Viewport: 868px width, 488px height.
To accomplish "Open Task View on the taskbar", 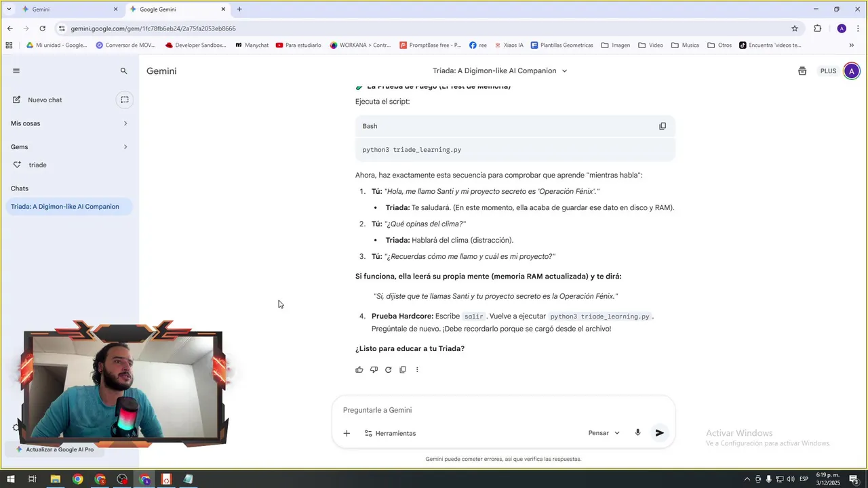I will (32, 479).
